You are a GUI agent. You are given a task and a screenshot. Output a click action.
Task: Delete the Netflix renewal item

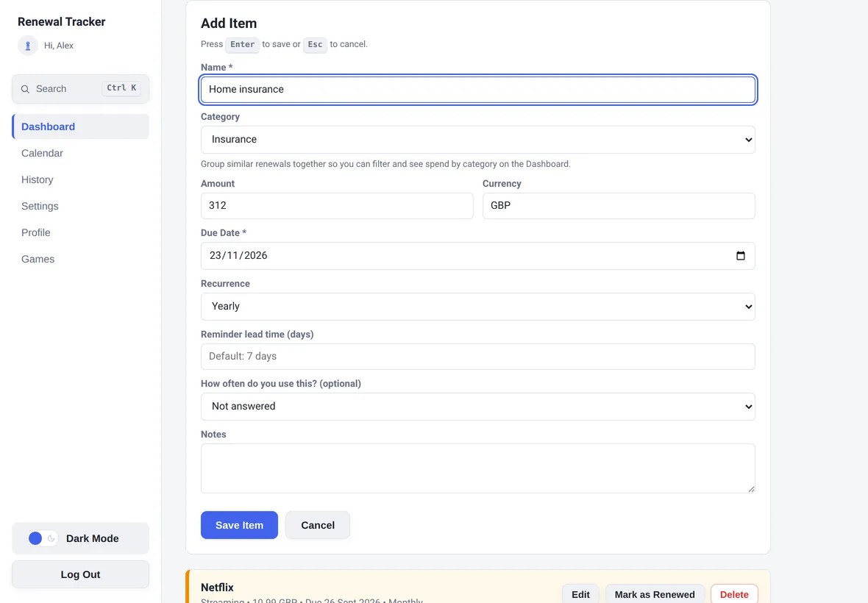[734, 594]
